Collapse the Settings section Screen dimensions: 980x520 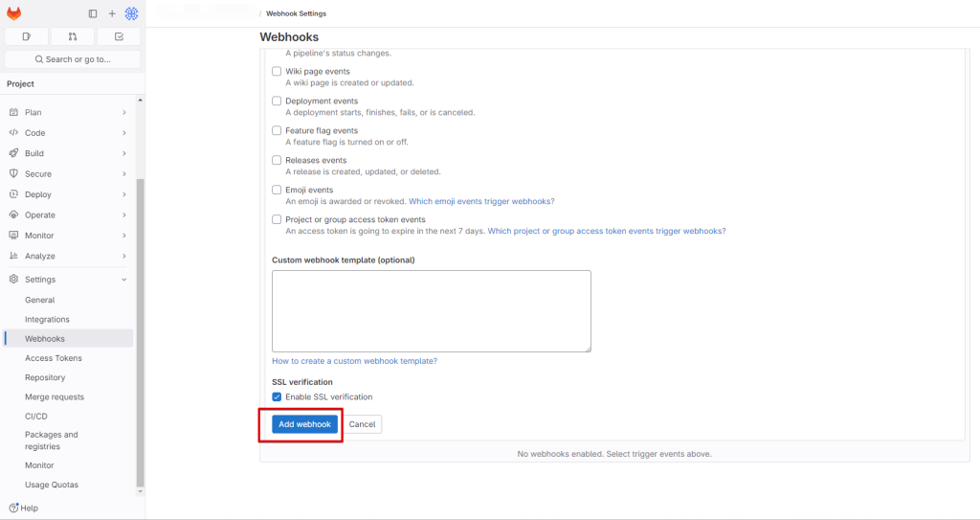(x=124, y=280)
